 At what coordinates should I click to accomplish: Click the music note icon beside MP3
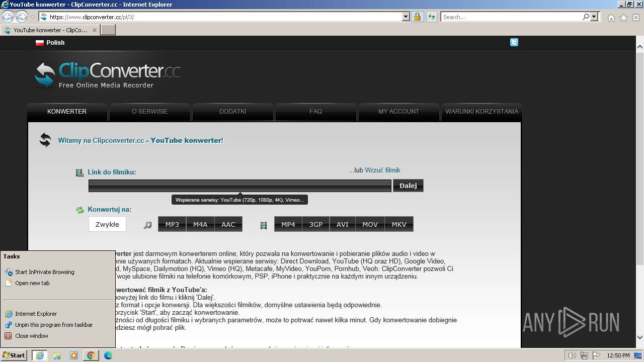click(147, 225)
